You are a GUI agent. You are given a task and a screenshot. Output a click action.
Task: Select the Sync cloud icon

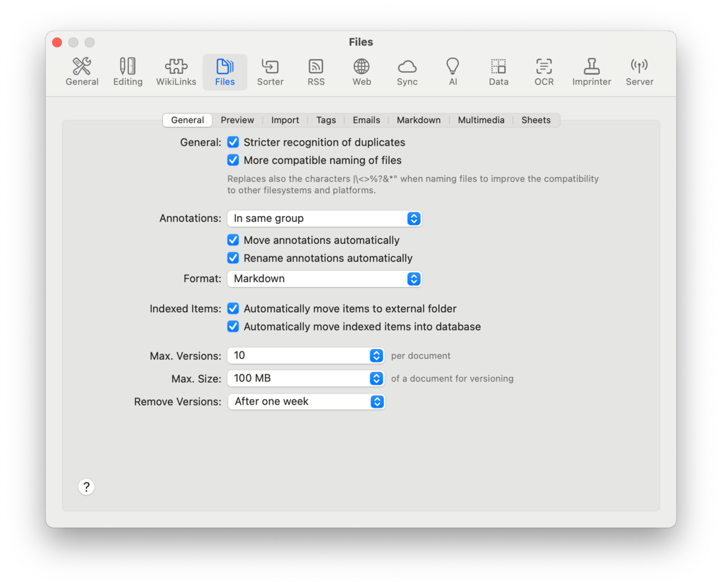click(x=407, y=72)
